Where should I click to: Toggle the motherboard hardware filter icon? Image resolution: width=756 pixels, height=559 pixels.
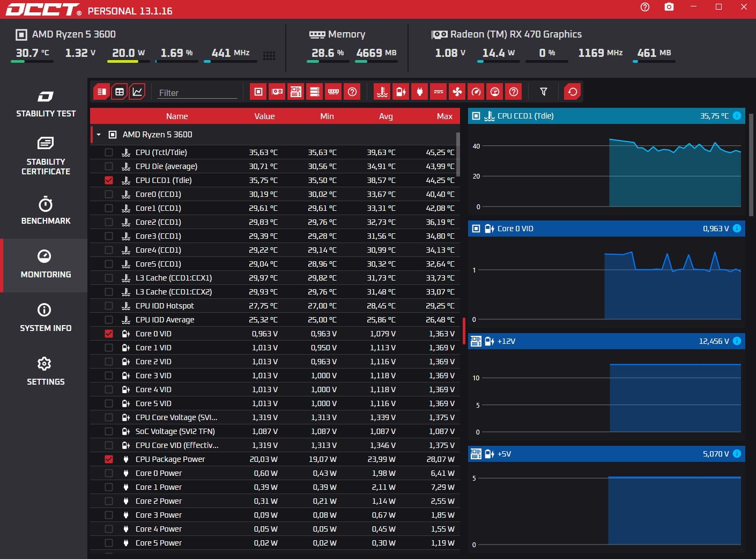coord(296,92)
